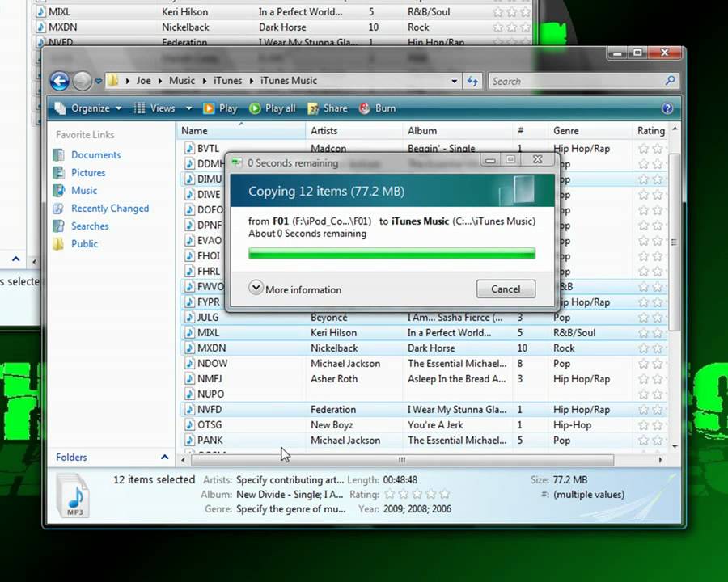Viewport: 728px width, 582px height.
Task: Select the MXDN music file icon in front window
Action: pyautogui.click(x=189, y=348)
